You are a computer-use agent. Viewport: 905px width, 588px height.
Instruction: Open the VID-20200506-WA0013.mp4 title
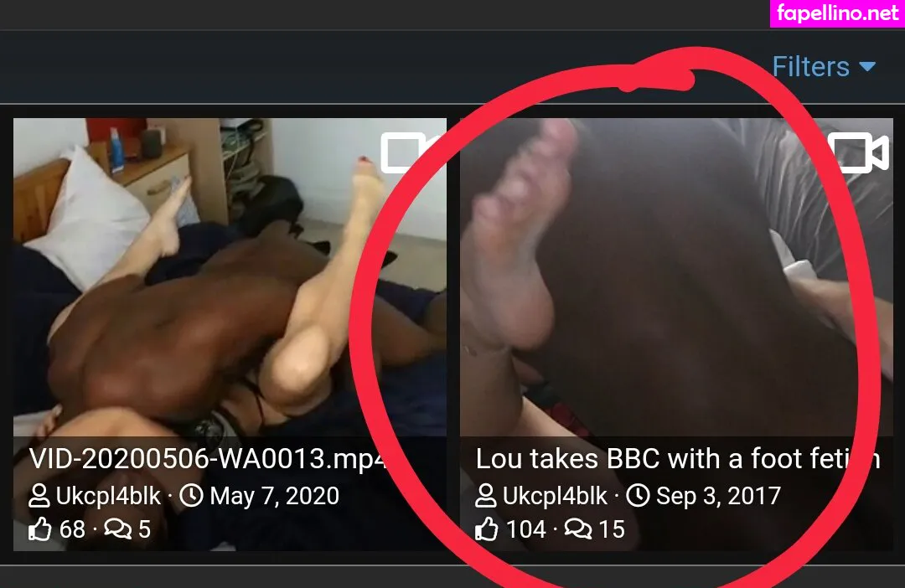click(207, 460)
